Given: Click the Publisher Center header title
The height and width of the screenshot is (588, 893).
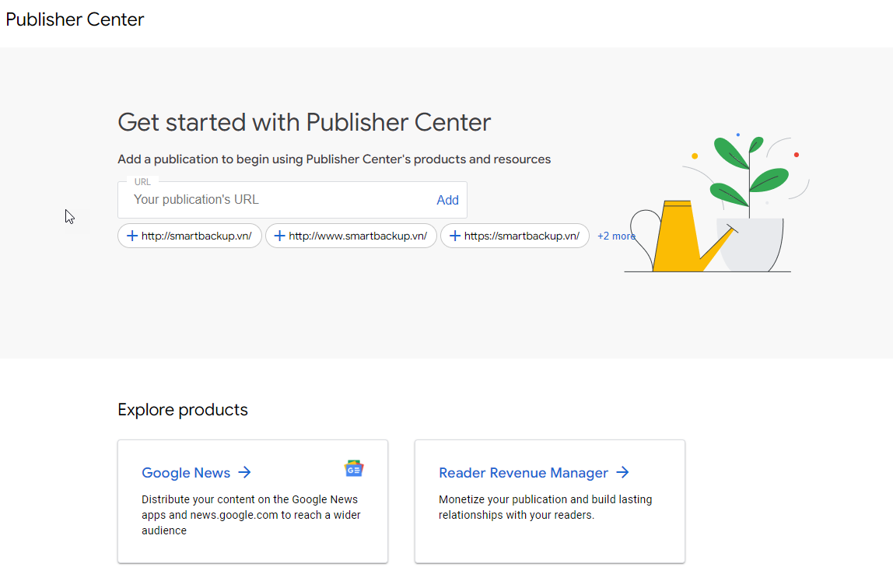Looking at the screenshot, I should [x=75, y=19].
